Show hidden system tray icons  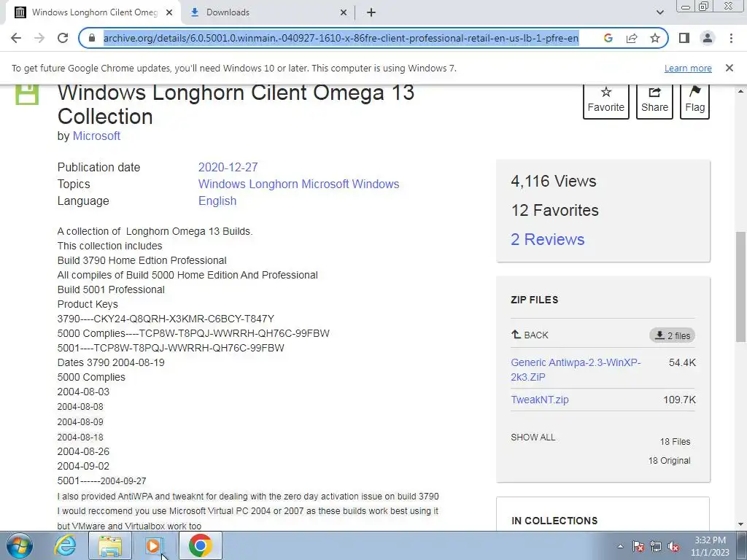pyautogui.click(x=620, y=546)
